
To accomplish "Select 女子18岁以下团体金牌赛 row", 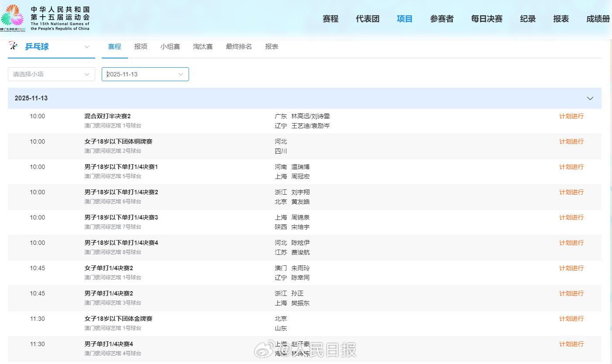I will pos(118,319).
